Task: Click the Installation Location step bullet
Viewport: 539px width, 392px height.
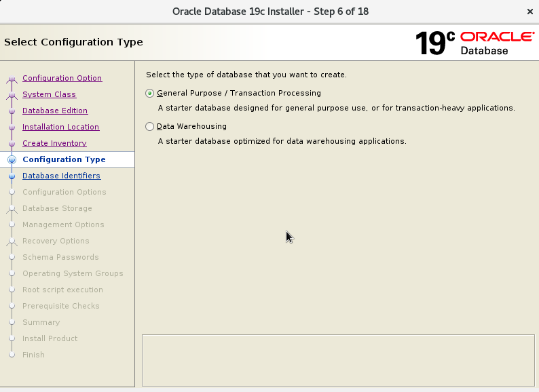Action: pos(12,127)
